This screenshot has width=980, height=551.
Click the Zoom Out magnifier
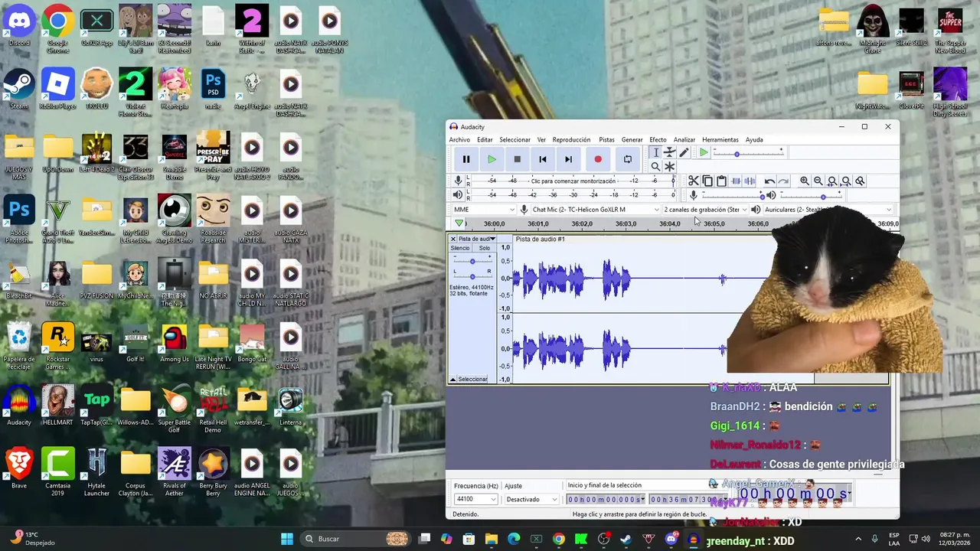tap(818, 181)
